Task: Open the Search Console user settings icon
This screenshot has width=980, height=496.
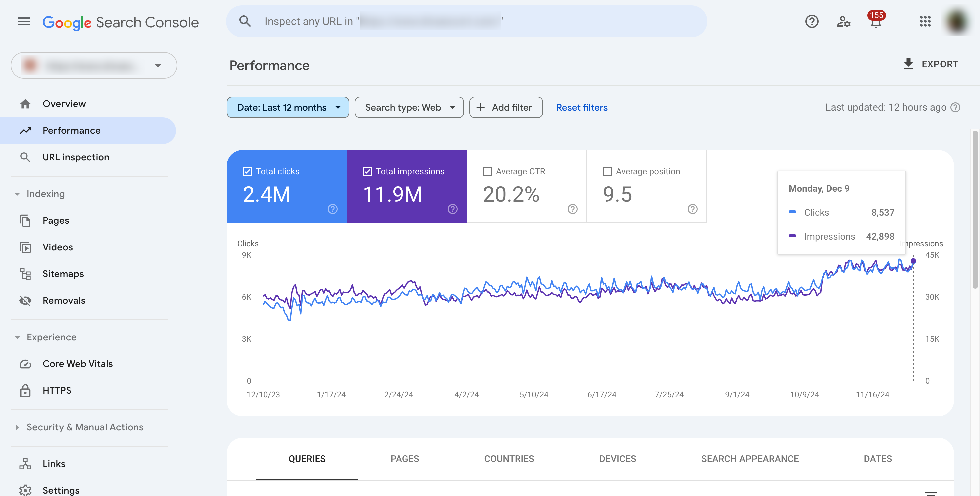Action: (x=843, y=21)
